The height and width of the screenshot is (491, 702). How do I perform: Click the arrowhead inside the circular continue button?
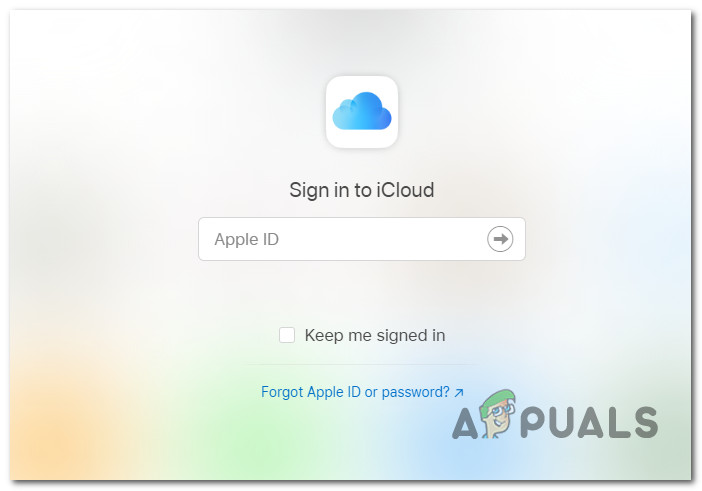click(x=500, y=239)
